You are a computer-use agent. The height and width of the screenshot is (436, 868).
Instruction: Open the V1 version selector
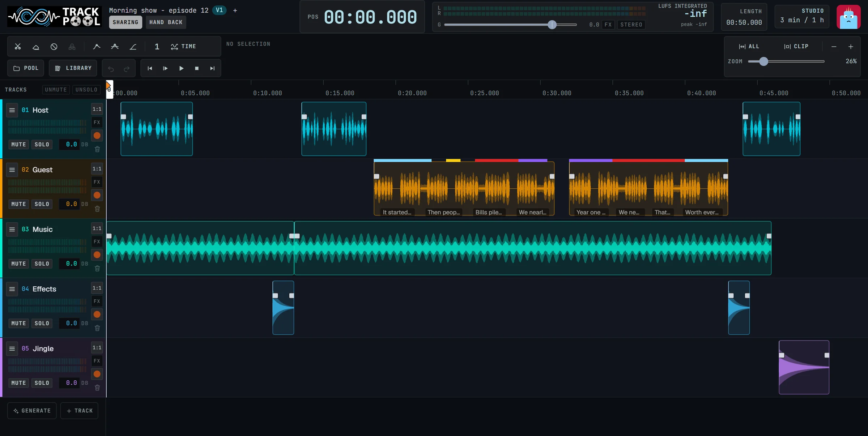pyautogui.click(x=219, y=10)
